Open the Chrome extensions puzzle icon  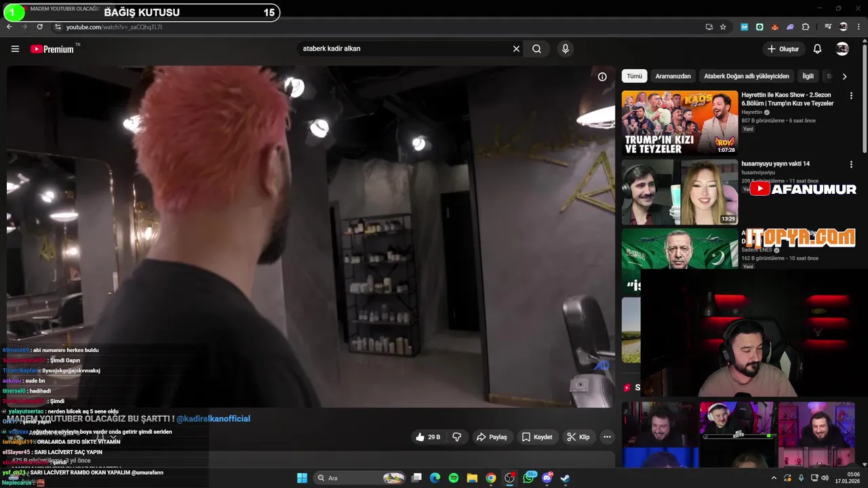pos(806,27)
